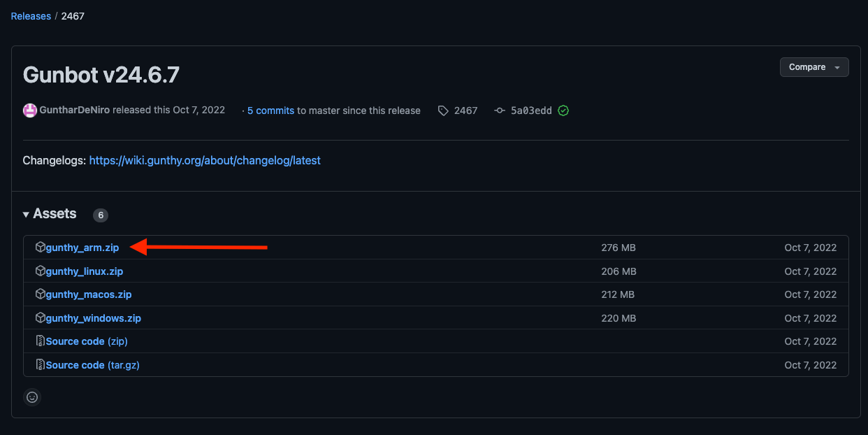Click the 'Changelogs:' label text

point(55,160)
